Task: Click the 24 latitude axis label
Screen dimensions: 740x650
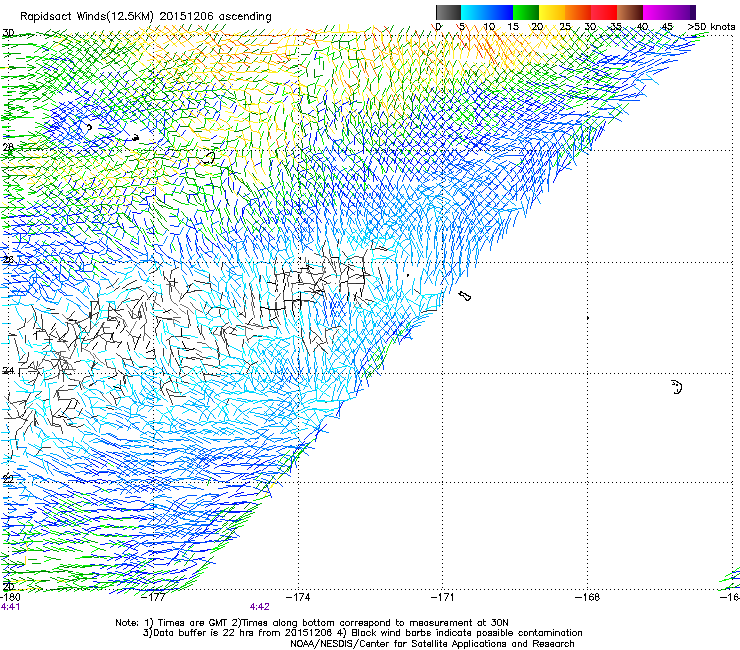Action: point(8,371)
